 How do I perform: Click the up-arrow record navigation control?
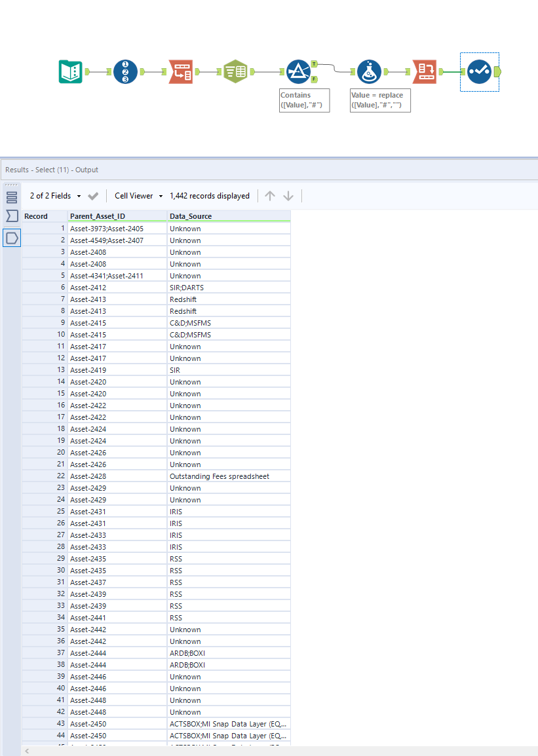tap(269, 195)
